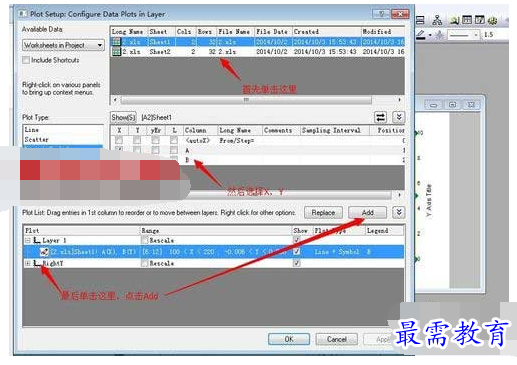Close the background graph window

coord(471,105)
